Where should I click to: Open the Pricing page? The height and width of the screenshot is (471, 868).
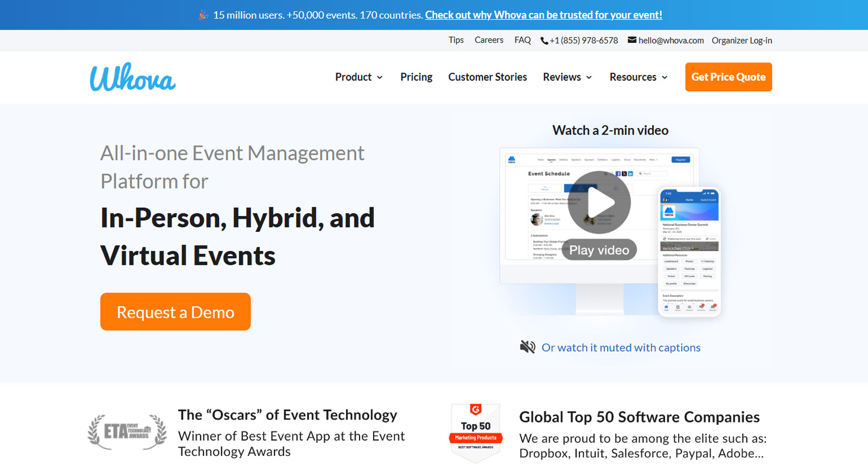[x=416, y=77]
